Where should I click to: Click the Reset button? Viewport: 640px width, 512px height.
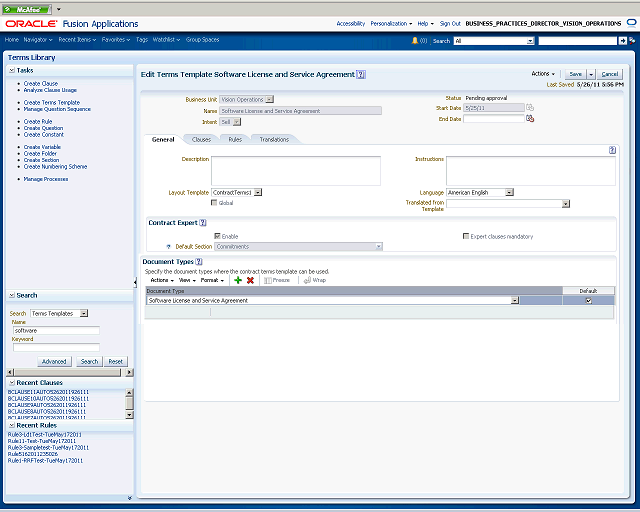pyautogui.click(x=116, y=362)
